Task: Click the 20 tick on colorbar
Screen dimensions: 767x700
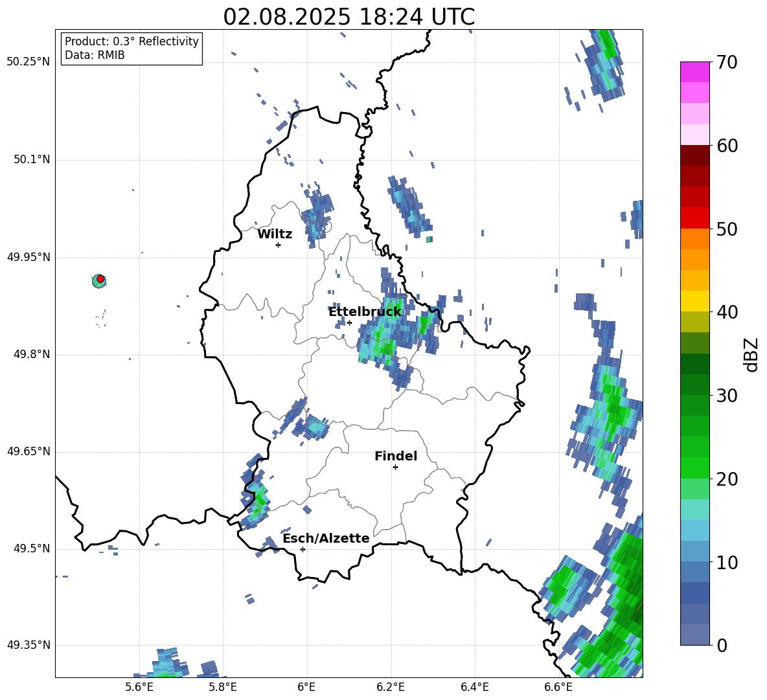Action: (x=727, y=479)
